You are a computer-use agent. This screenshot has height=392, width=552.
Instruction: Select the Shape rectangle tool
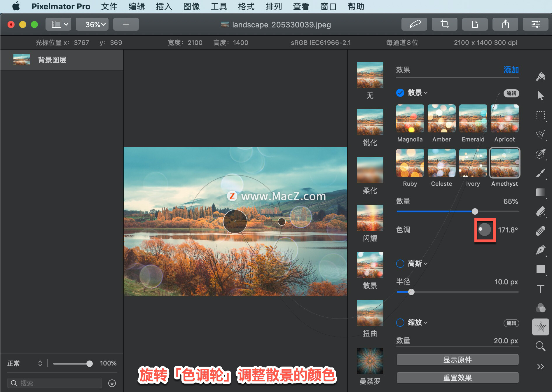point(541,269)
